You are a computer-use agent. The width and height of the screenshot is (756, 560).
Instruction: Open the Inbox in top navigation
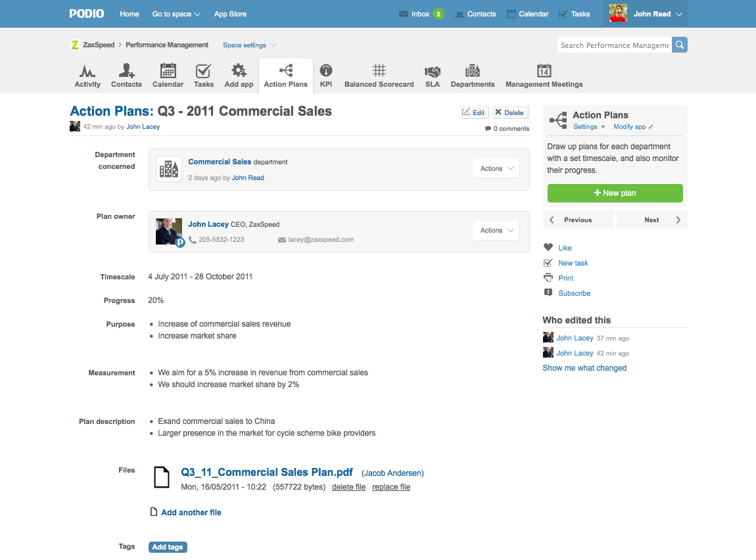point(420,14)
